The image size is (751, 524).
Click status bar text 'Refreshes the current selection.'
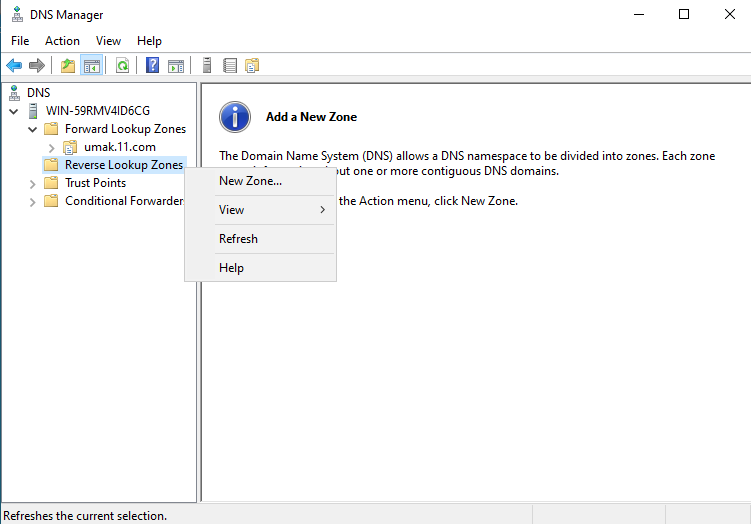(85, 516)
